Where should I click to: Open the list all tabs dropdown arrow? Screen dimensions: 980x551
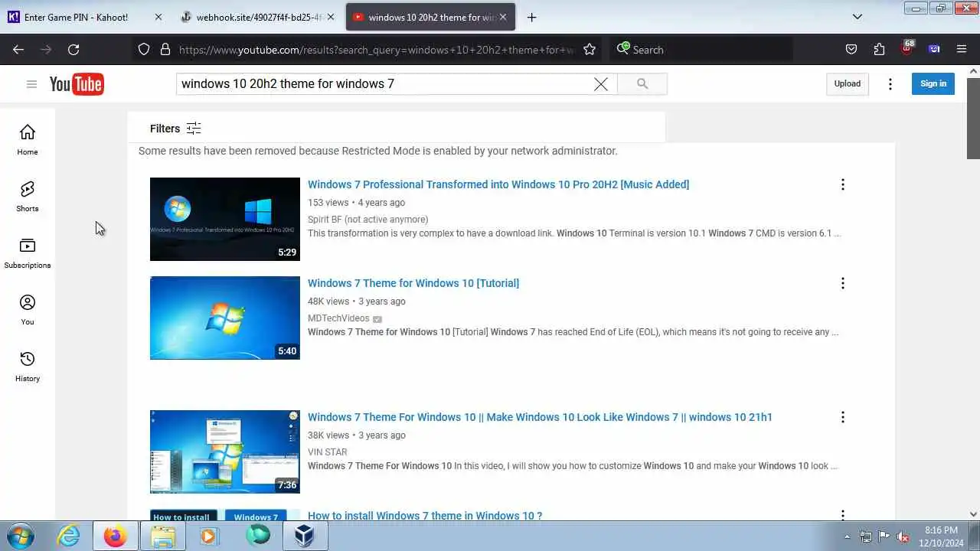pos(857,17)
